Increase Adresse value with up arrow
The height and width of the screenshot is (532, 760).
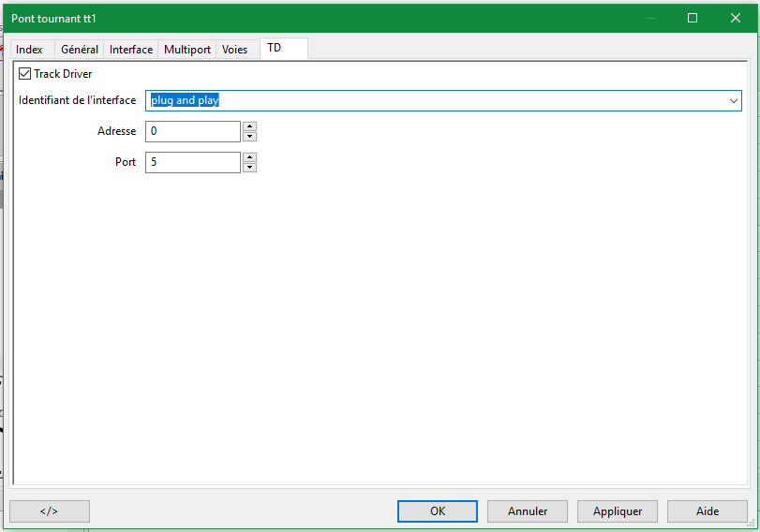[x=250, y=126]
